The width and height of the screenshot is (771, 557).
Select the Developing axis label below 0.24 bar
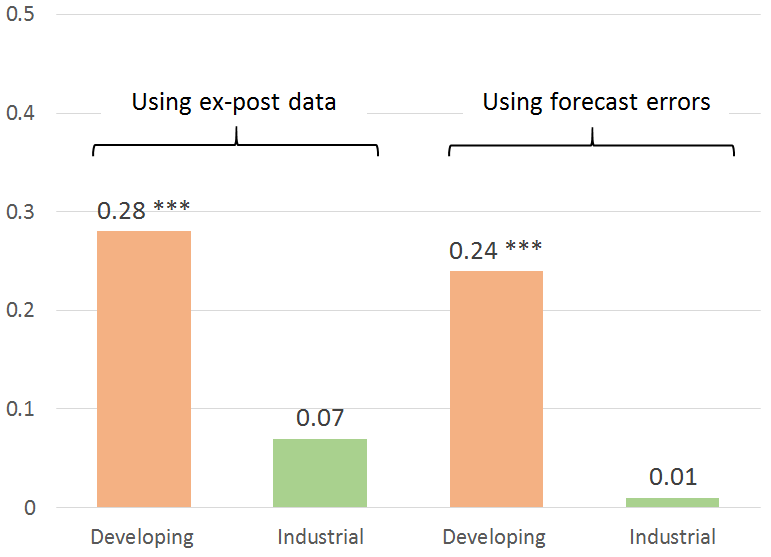496,537
